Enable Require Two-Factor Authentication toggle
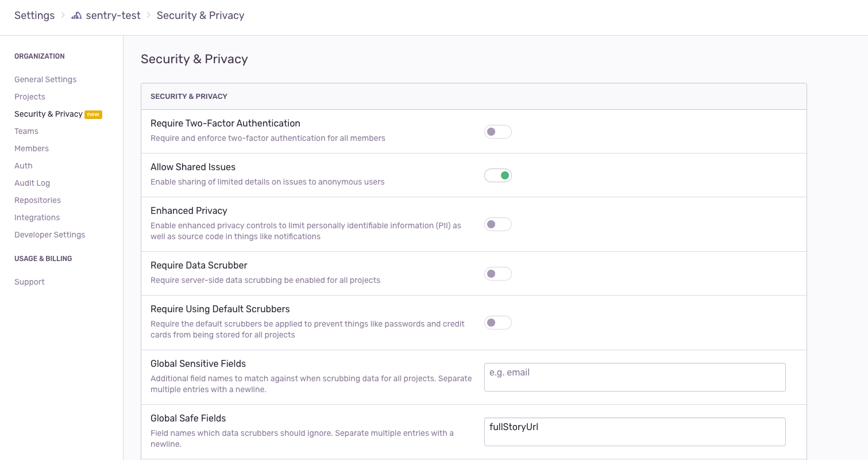 pos(497,132)
